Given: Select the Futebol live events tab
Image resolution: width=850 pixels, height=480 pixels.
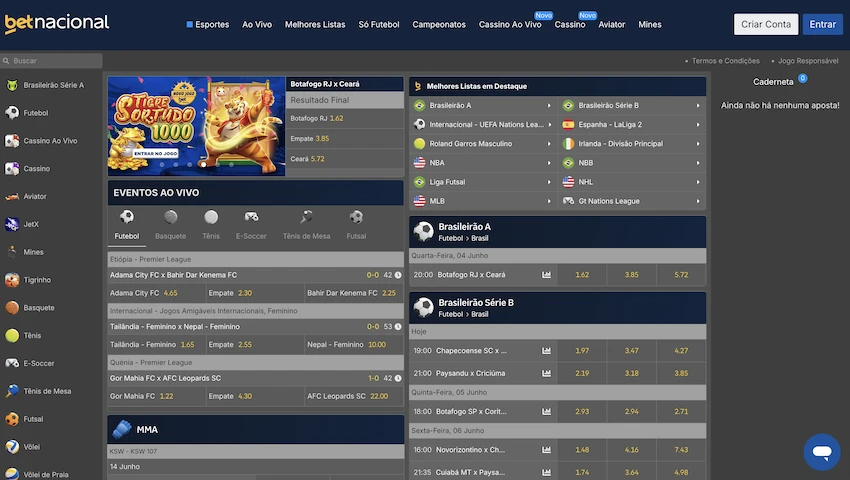Looking at the screenshot, I should click(127, 225).
